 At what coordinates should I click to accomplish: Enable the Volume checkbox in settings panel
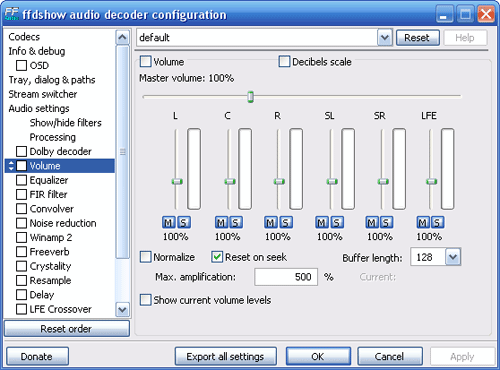pos(145,62)
